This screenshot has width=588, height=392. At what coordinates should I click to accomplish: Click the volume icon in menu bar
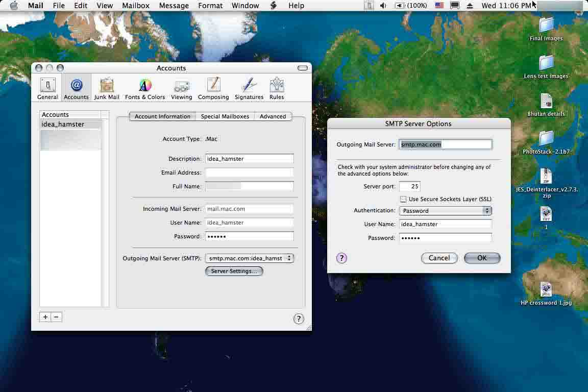click(383, 6)
